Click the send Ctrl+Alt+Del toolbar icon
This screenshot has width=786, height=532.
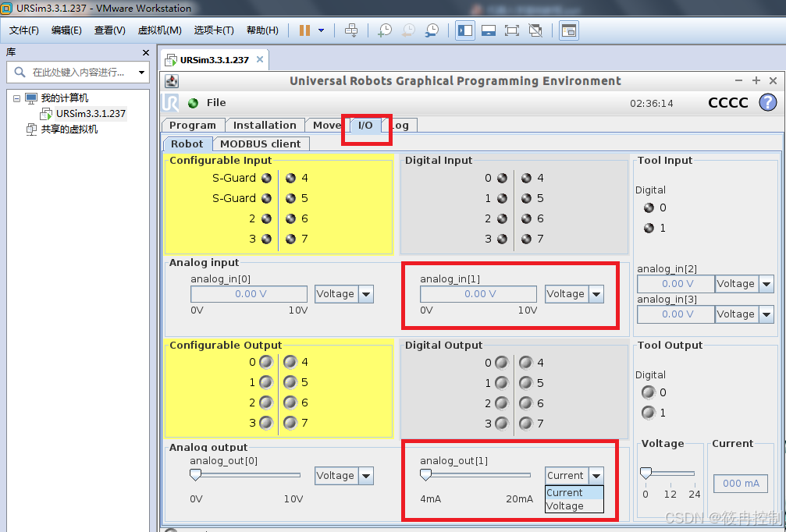[351, 30]
